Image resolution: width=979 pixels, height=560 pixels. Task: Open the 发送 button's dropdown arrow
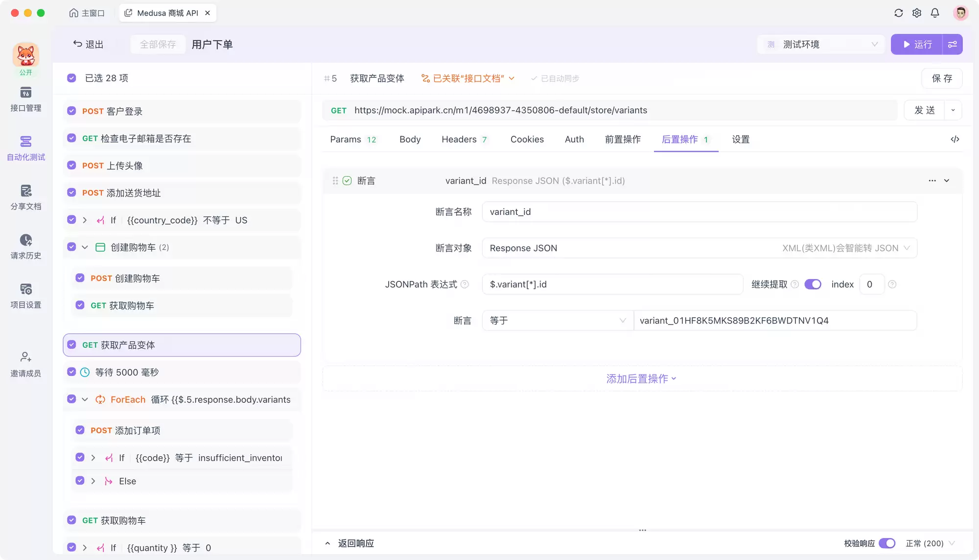click(x=953, y=110)
